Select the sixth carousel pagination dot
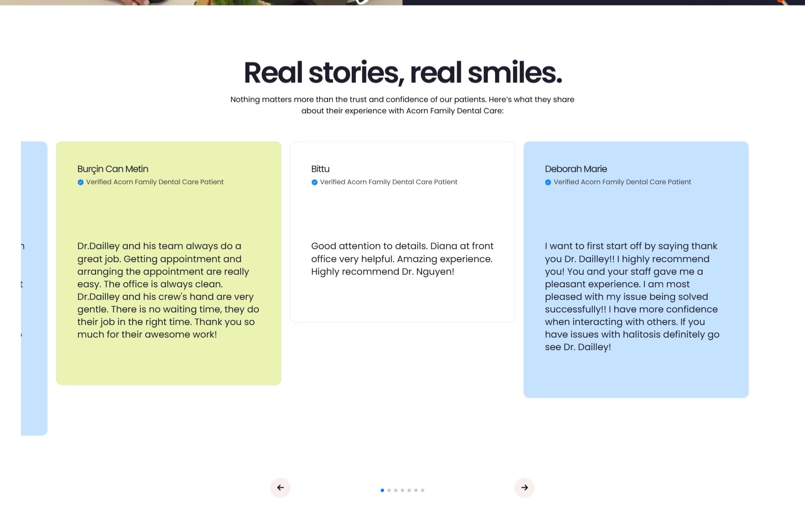The image size is (805, 532). tap(416, 490)
